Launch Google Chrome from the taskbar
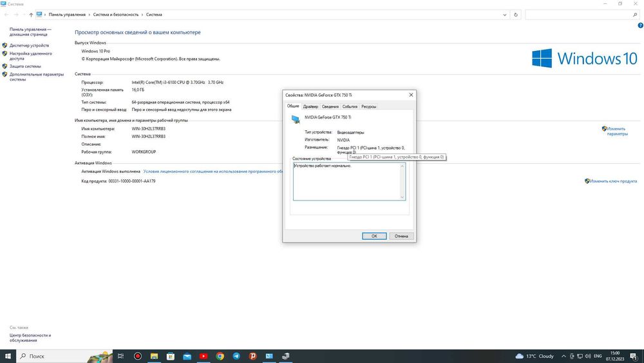This screenshot has width=644, height=363. 220,356
